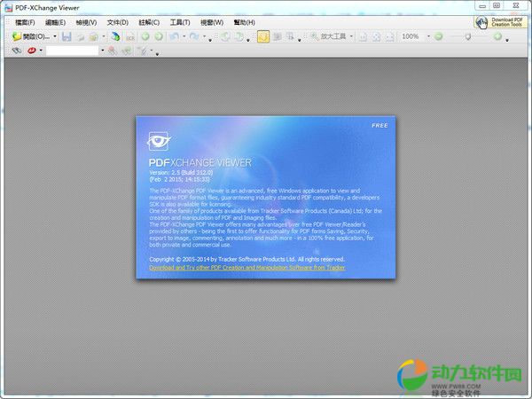Image resolution: width=532 pixels, height=399 pixels.
Task: Click the green next page arrow
Action: (x=158, y=36)
